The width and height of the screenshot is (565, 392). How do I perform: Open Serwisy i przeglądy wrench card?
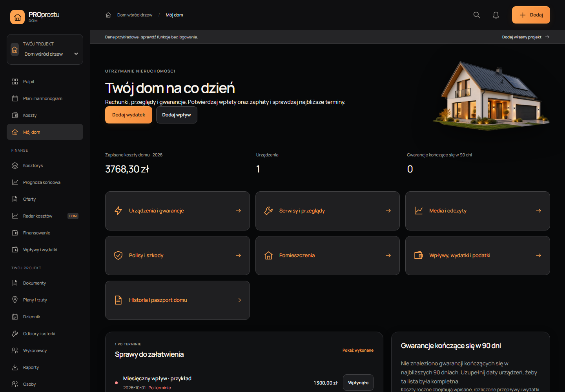pyautogui.click(x=328, y=211)
